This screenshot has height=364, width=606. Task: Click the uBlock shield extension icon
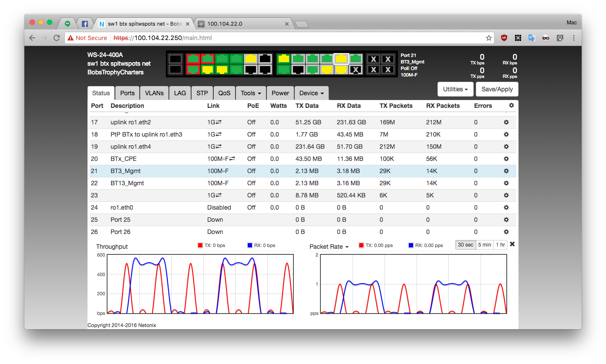(x=504, y=38)
